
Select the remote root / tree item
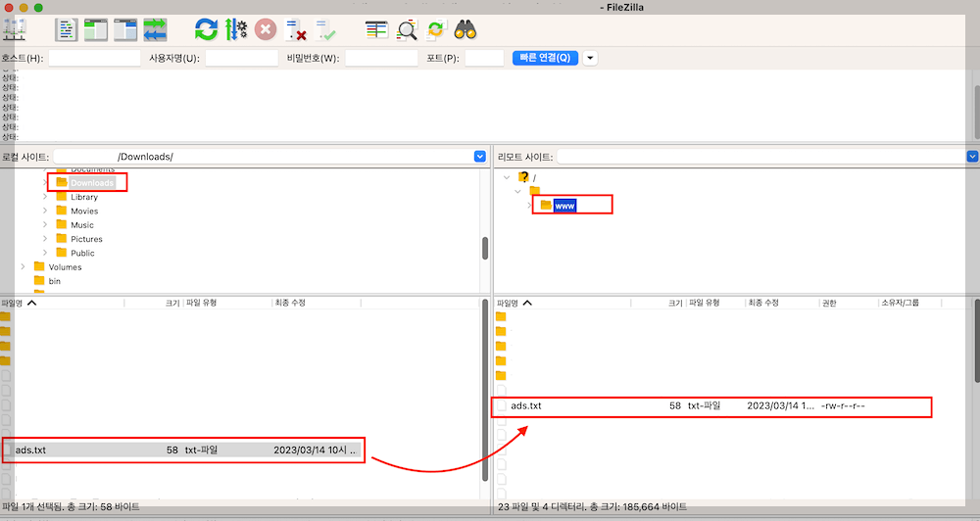534,178
